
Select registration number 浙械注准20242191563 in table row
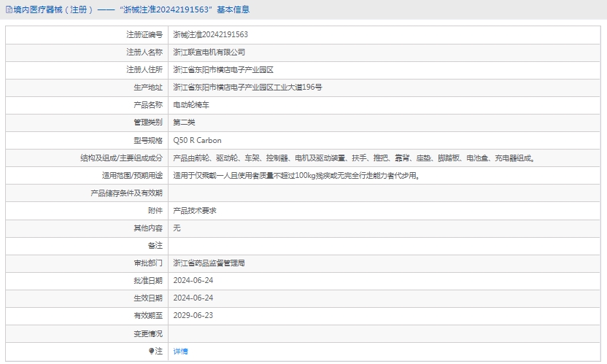pos(210,34)
